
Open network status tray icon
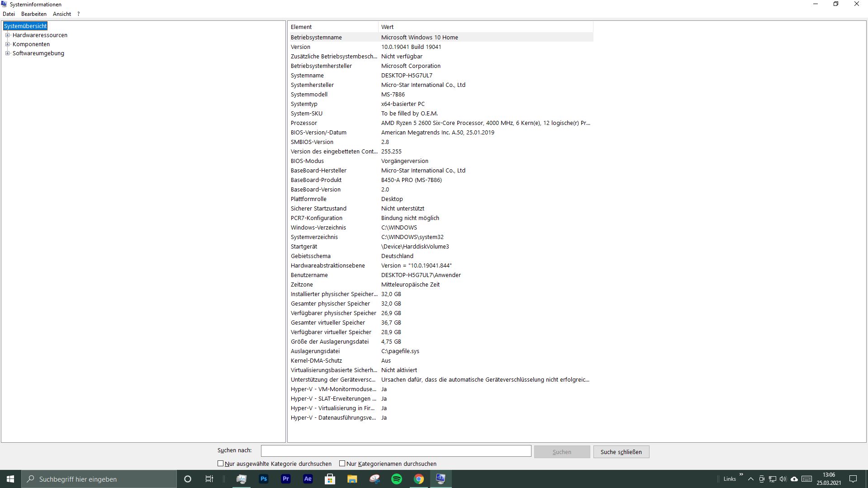[x=773, y=479]
